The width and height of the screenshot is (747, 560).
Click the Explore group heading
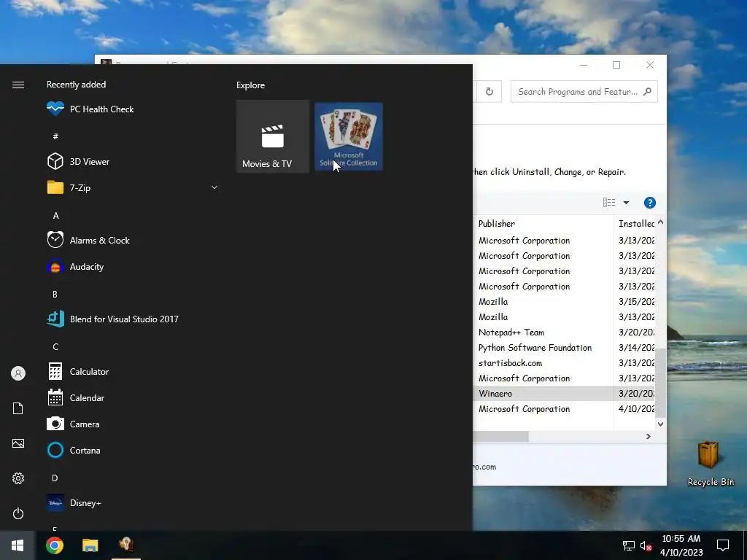coord(251,85)
